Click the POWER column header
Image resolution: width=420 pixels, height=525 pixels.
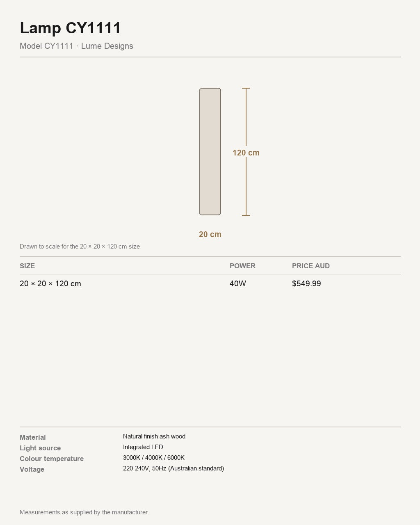pos(242,266)
